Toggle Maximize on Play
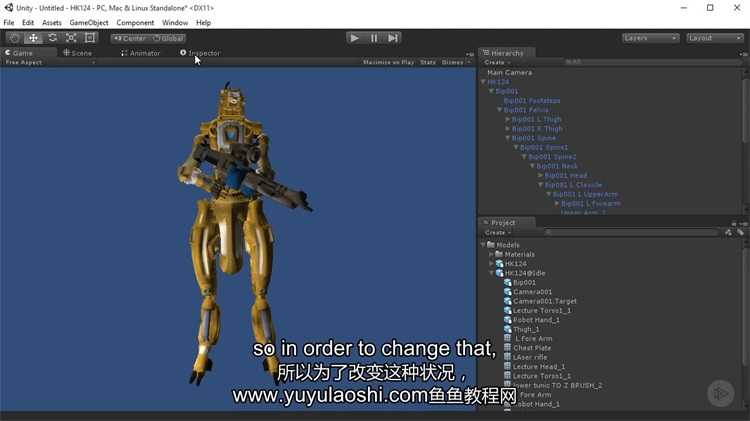 click(x=388, y=62)
